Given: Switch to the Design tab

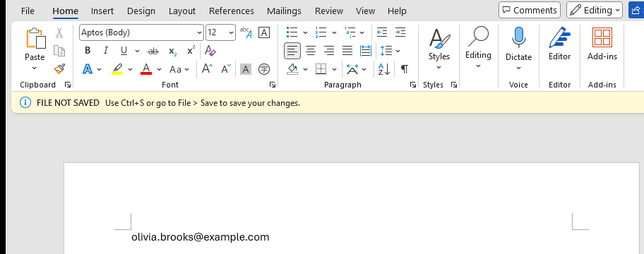Looking at the screenshot, I should pos(141,11).
